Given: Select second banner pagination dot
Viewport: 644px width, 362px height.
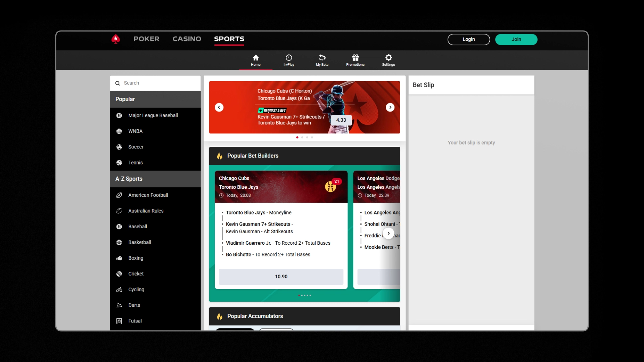Looking at the screenshot, I should click(x=302, y=137).
